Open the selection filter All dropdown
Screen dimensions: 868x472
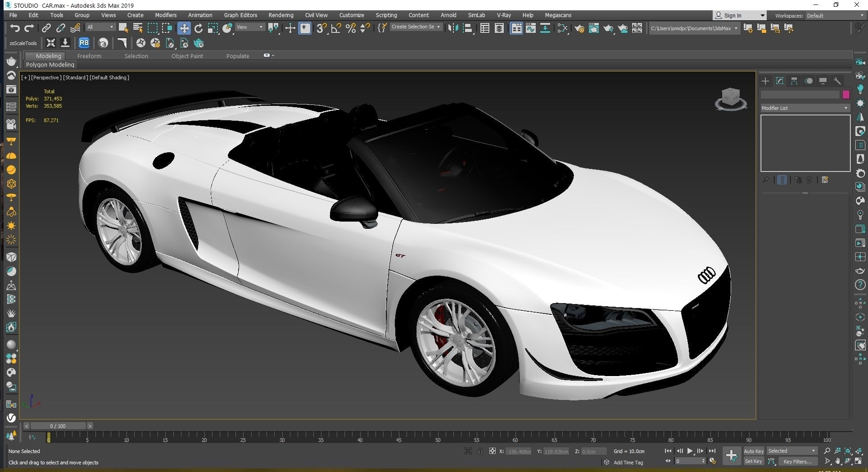click(x=100, y=27)
